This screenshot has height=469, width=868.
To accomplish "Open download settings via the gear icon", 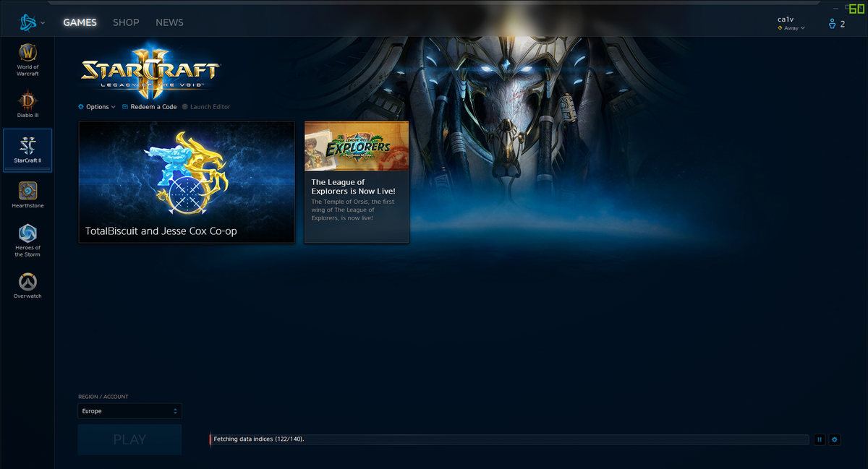I will [x=835, y=439].
